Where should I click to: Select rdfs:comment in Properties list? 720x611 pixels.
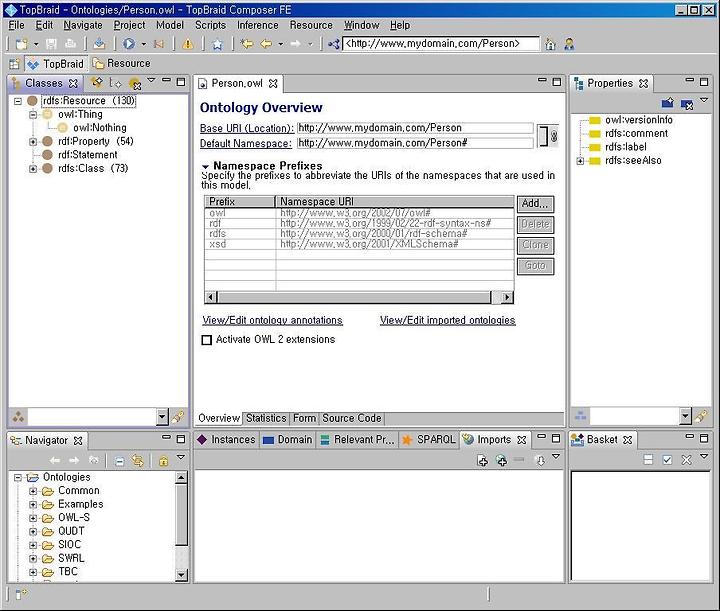point(636,134)
